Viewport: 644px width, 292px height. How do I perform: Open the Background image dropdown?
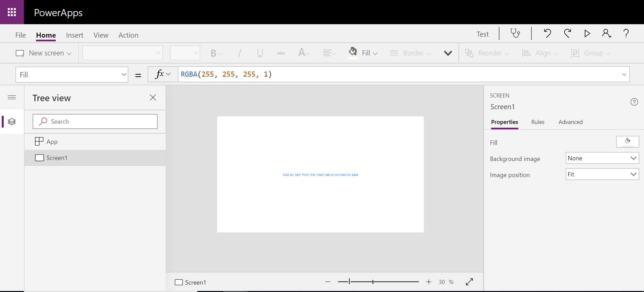point(602,158)
